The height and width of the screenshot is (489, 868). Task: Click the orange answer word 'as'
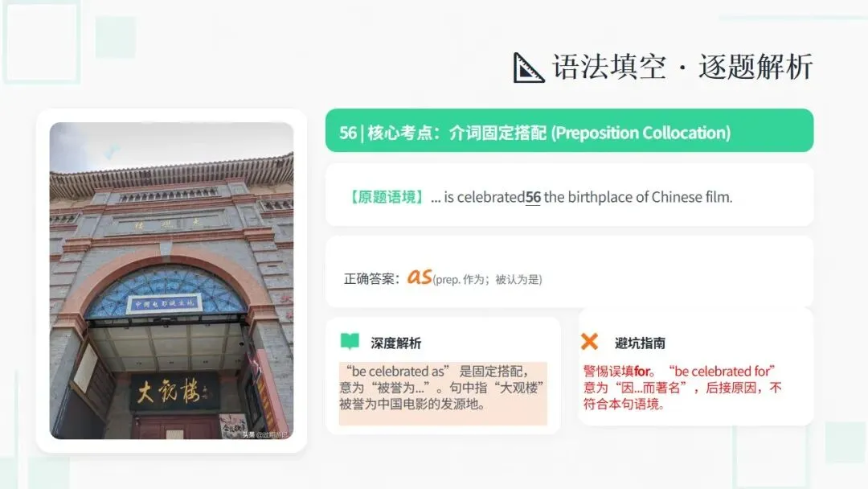click(x=419, y=277)
